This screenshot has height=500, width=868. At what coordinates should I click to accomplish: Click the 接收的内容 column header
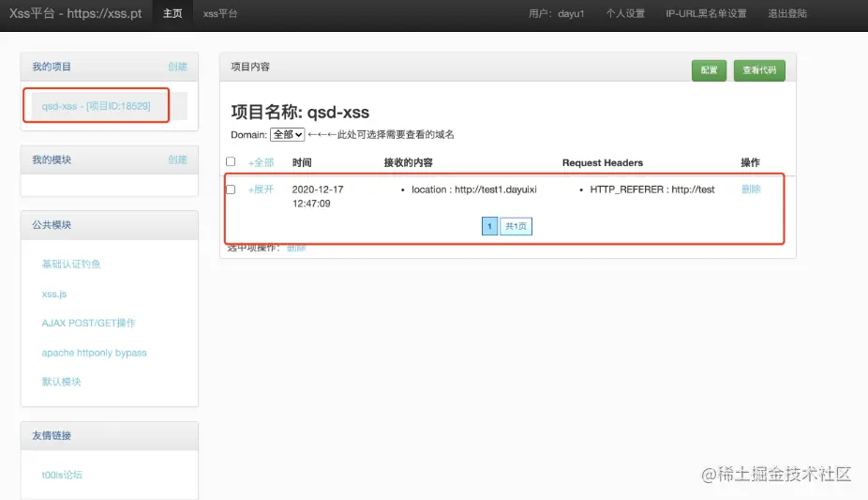409,163
